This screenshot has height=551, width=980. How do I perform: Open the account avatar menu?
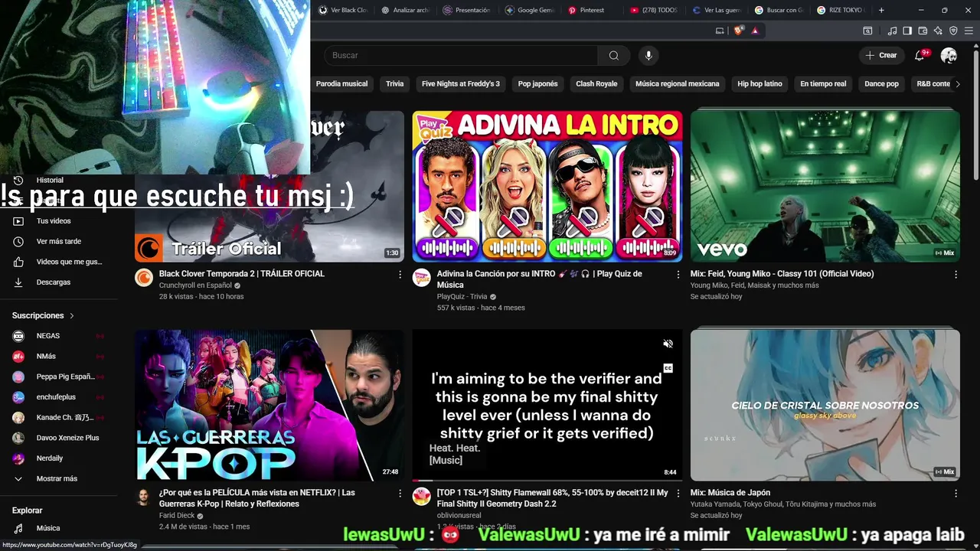point(949,55)
